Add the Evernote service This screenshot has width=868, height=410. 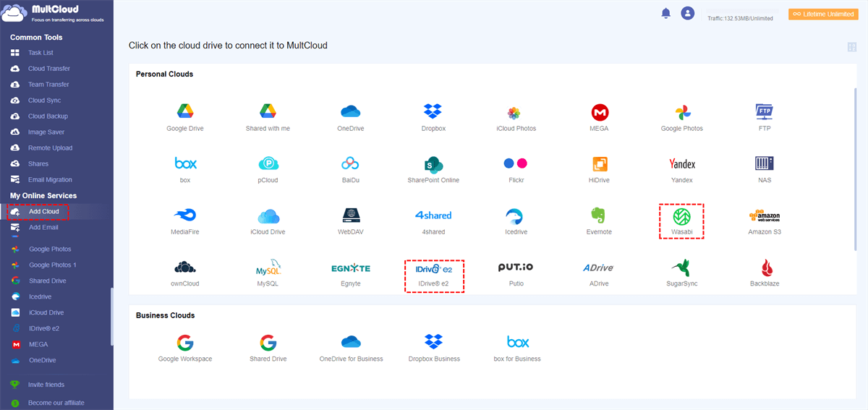599,222
